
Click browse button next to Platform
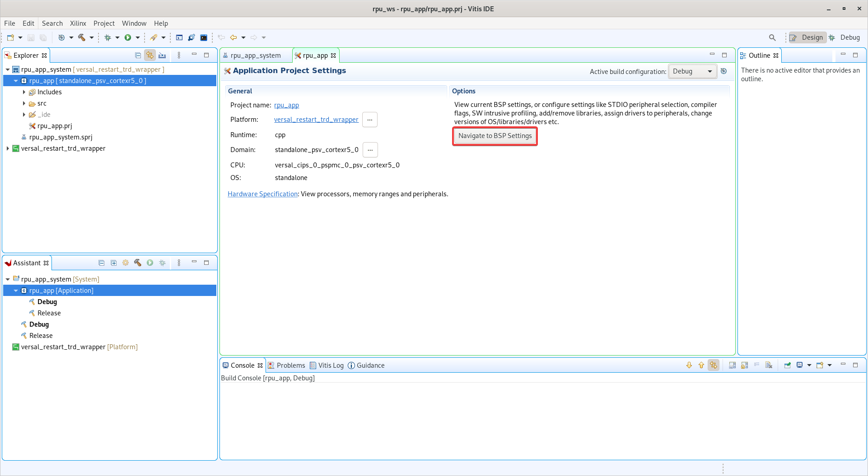(370, 120)
